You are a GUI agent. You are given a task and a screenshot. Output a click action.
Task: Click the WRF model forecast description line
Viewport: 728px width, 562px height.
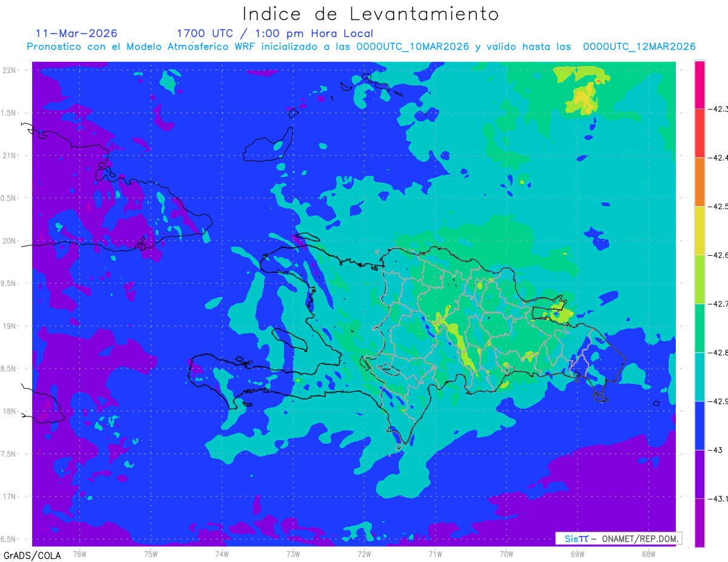[361, 47]
